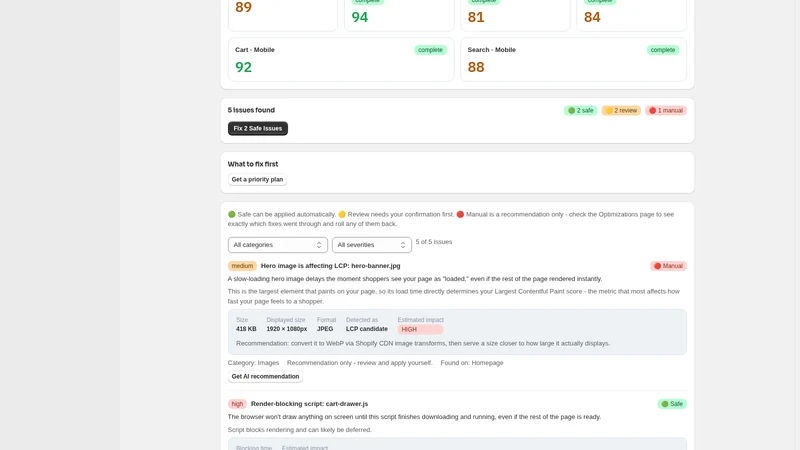
Task: Click the score 81 card
Action: tap(515, 14)
